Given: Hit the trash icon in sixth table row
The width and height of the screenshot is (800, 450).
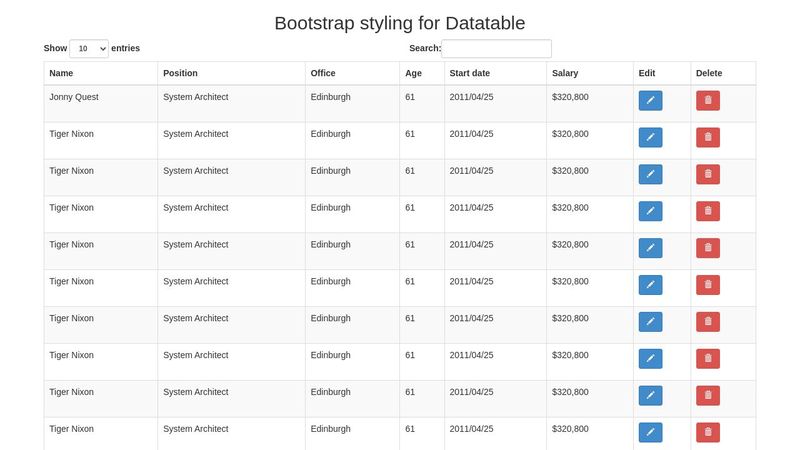Looking at the screenshot, I should click(707, 285).
